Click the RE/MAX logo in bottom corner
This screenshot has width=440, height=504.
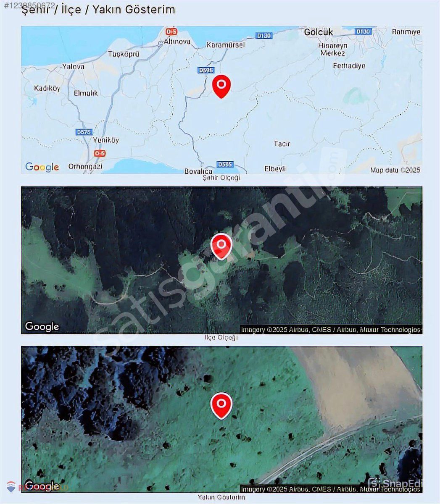point(11,487)
